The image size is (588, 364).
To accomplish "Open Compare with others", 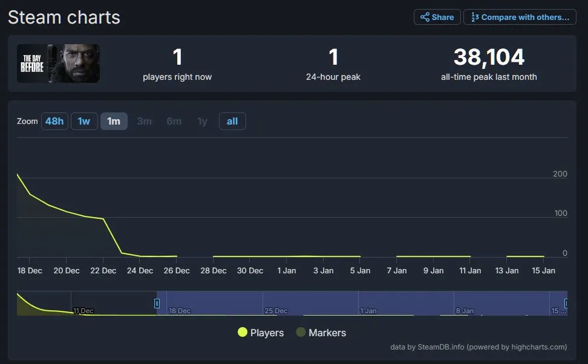I will pos(520,18).
